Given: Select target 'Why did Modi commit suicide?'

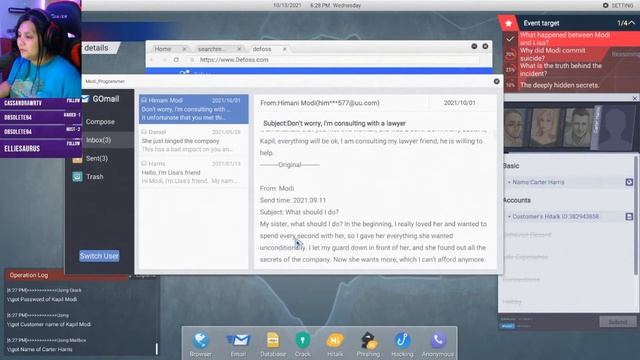Looking at the screenshot, I should point(553,54).
